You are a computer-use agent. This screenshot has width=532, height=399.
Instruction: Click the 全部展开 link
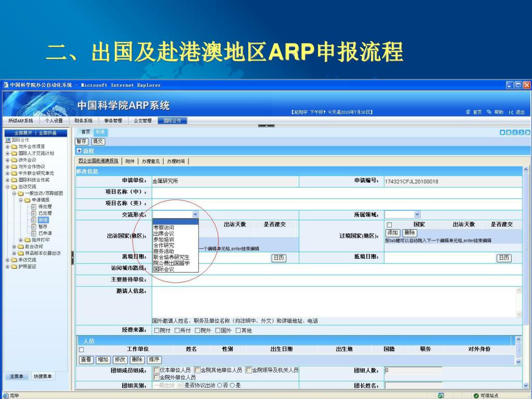(x=23, y=132)
